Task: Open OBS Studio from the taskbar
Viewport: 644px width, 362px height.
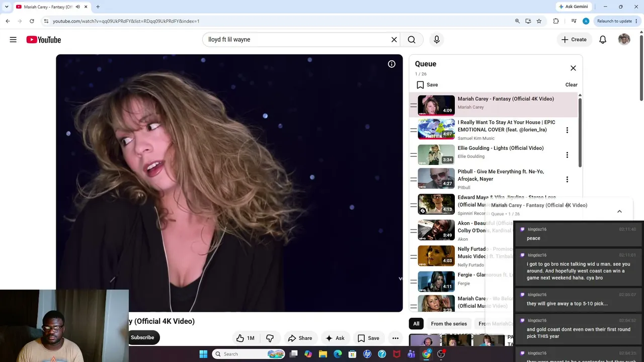Action: [x=441, y=354]
